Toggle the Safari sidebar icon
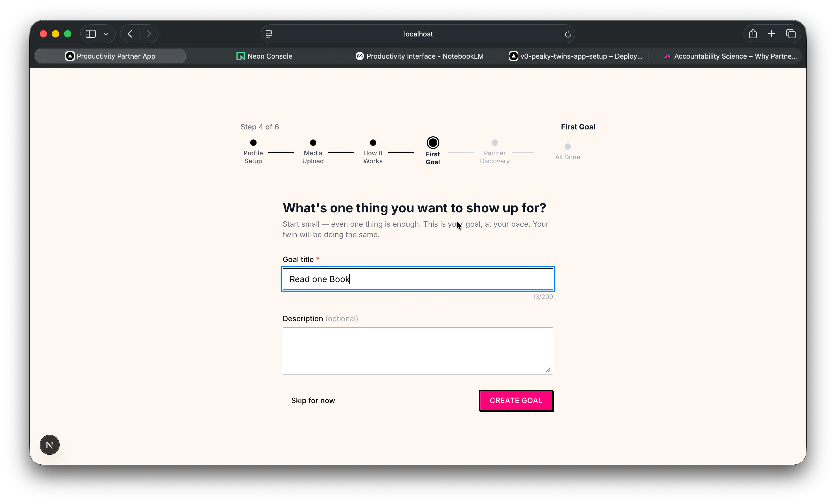836x504 pixels. pyautogui.click(x=91, y=34)
